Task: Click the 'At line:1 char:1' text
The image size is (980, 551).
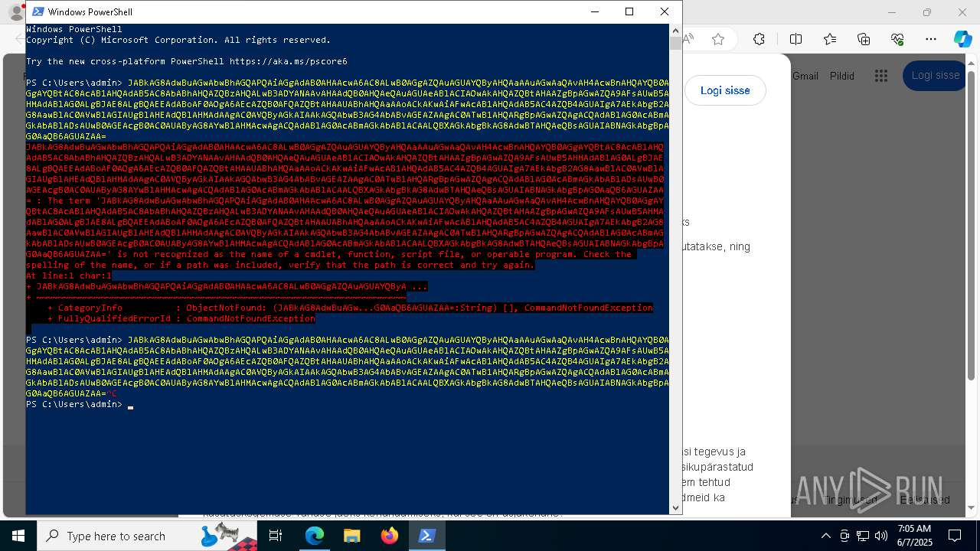Action: pyautogui.click(x=69, y=275)
